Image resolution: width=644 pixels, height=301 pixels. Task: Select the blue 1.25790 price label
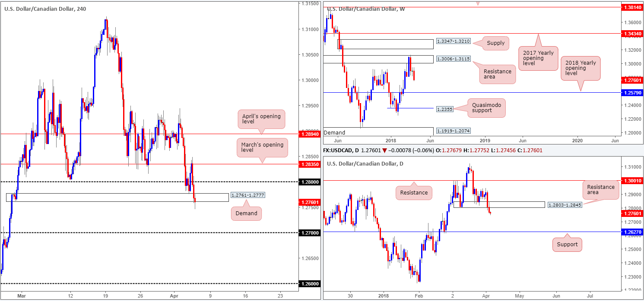pyautogui.click(x=631, y=93)
